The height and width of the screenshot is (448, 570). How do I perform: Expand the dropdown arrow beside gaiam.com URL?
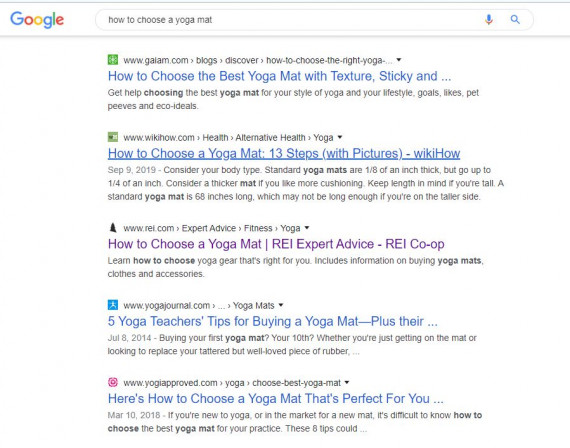pyautogui.click(x=399, y=60)
